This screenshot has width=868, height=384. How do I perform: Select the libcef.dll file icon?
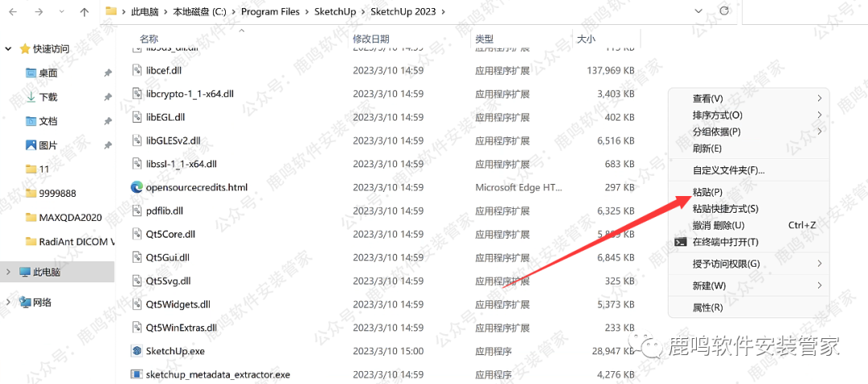137,70
